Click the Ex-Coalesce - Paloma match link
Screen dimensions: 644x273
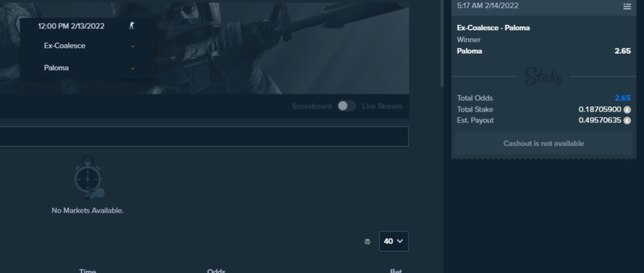[x=493, y=28]
